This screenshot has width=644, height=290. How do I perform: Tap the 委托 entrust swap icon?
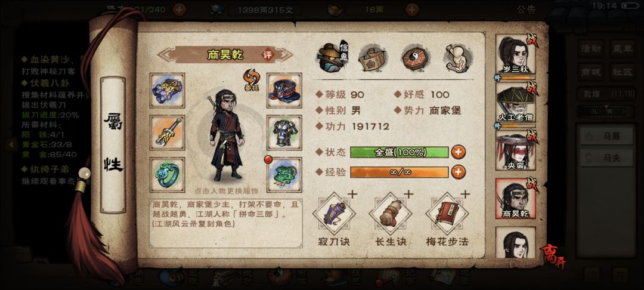pos(250,79)
